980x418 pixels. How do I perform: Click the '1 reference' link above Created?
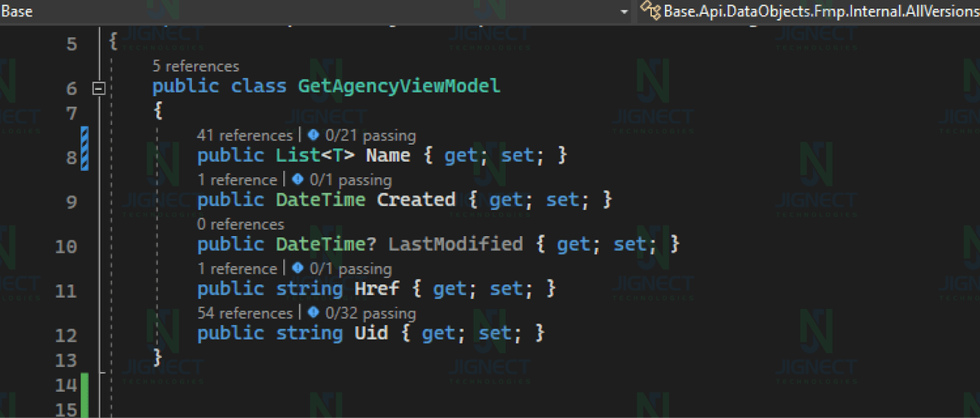[x=237, y=180]
